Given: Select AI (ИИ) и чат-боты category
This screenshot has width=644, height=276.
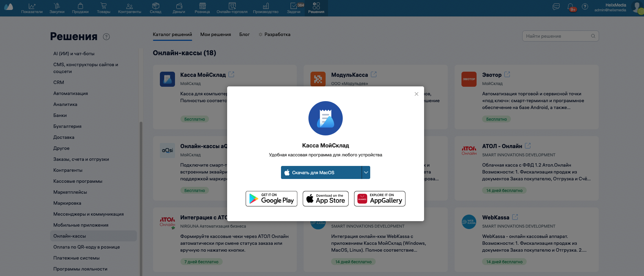Looking at the screenshot, I should [74, 54].
